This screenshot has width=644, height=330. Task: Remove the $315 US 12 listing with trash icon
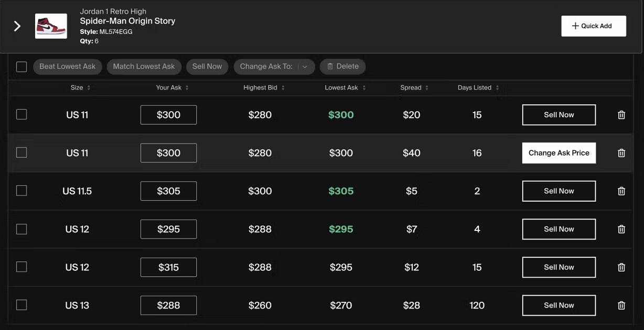click(621, 267)
